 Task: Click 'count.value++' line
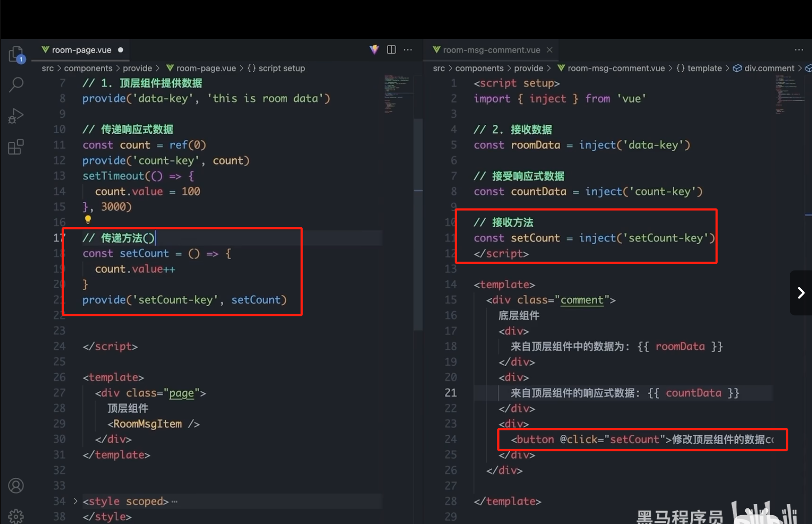pos(135,269)
